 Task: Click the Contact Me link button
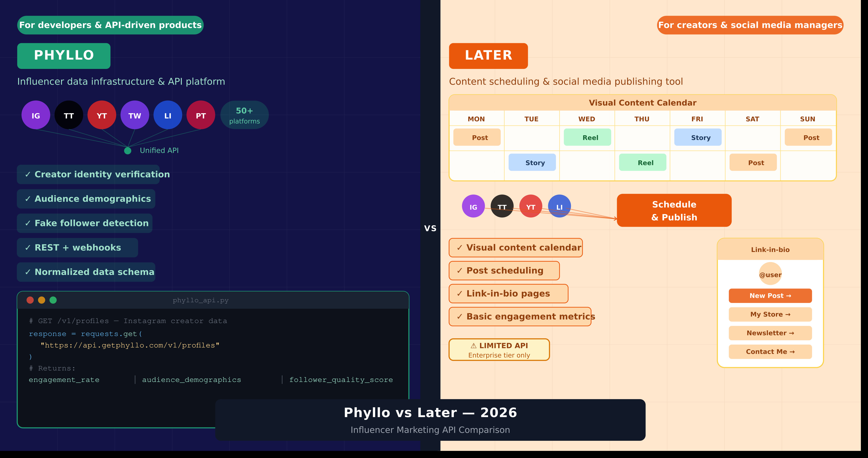coord(770,352)
